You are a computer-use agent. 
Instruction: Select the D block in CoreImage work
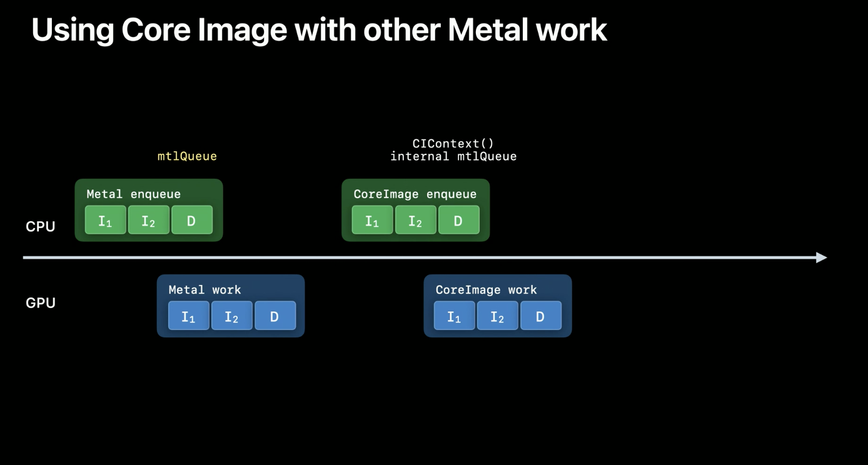[x=541, y=316]
